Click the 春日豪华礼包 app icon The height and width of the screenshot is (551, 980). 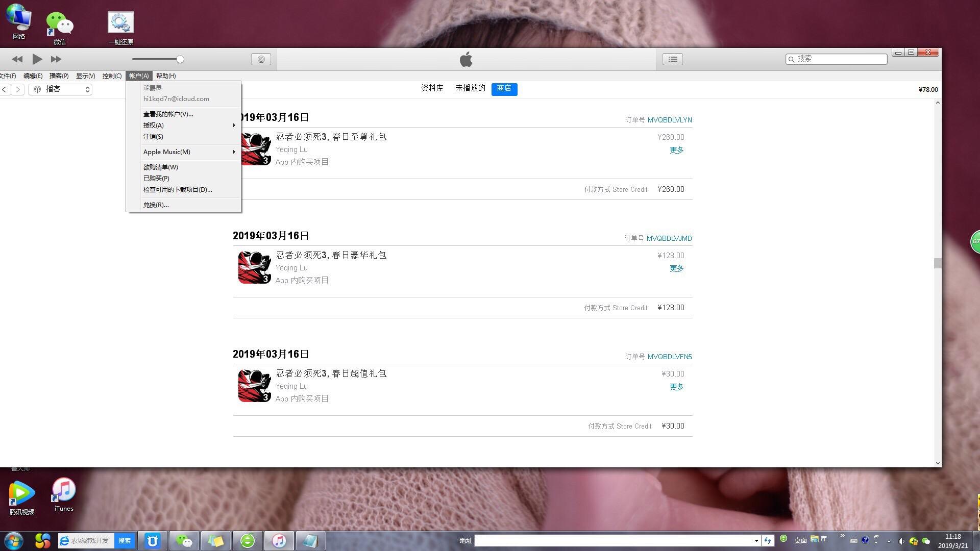click(x=254, y=267)
